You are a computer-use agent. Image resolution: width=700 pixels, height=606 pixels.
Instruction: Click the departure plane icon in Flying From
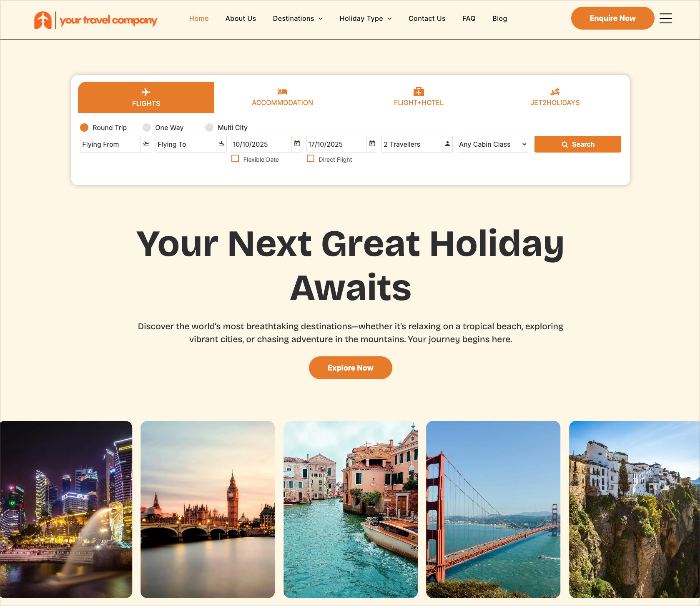click(146, 144)
